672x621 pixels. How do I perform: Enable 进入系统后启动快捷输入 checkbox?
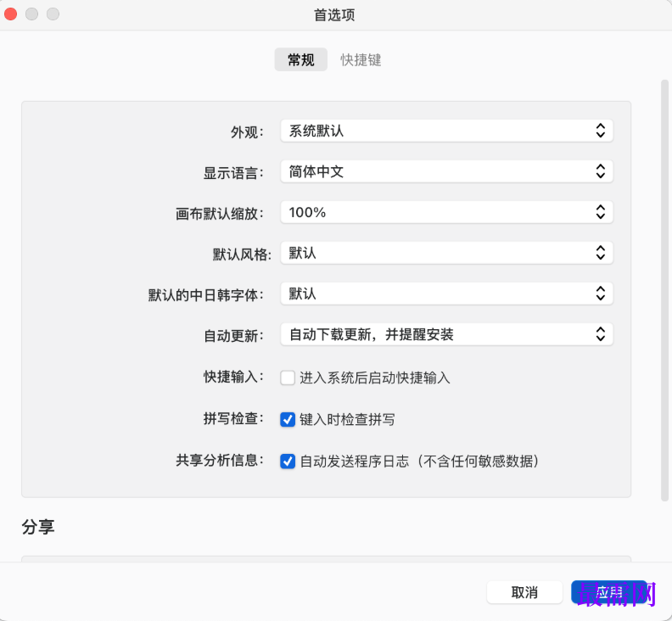point(288,378)
